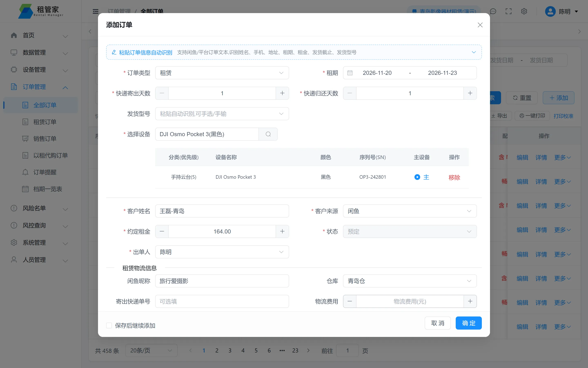Click the user avatar icon

pyautogui.click(x=550, y=11)
